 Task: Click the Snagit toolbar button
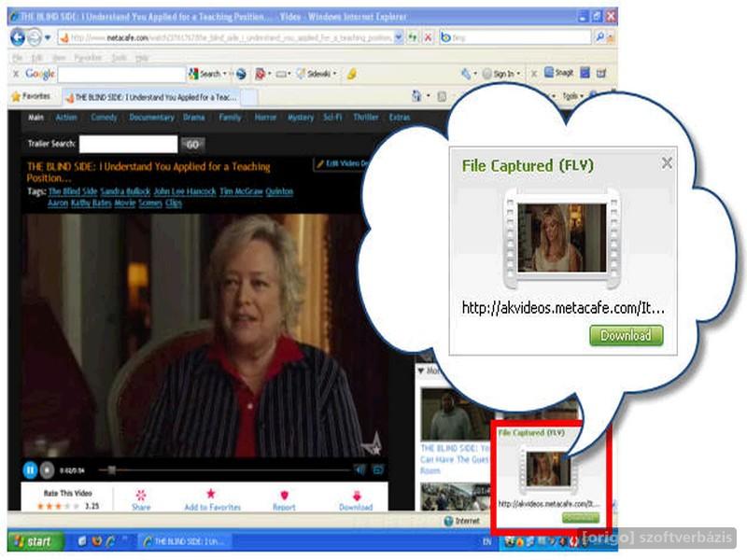[559, 73]
